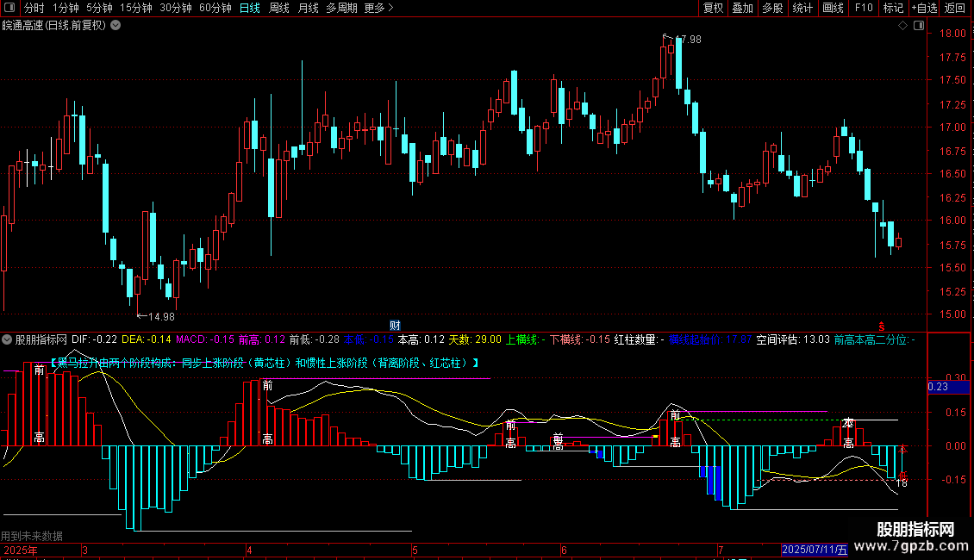Select the 30分钟 period
974x560 pixels.
point(176,8)
